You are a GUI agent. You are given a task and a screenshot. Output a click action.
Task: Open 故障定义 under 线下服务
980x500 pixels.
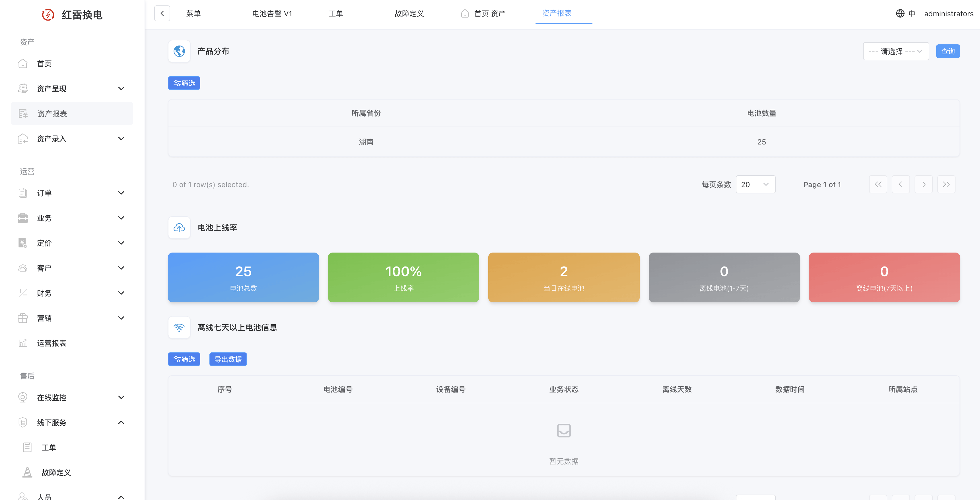pos(56,473)
